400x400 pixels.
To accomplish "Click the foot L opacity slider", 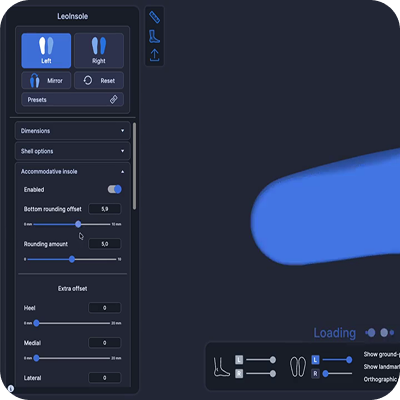I will (261, 360).
